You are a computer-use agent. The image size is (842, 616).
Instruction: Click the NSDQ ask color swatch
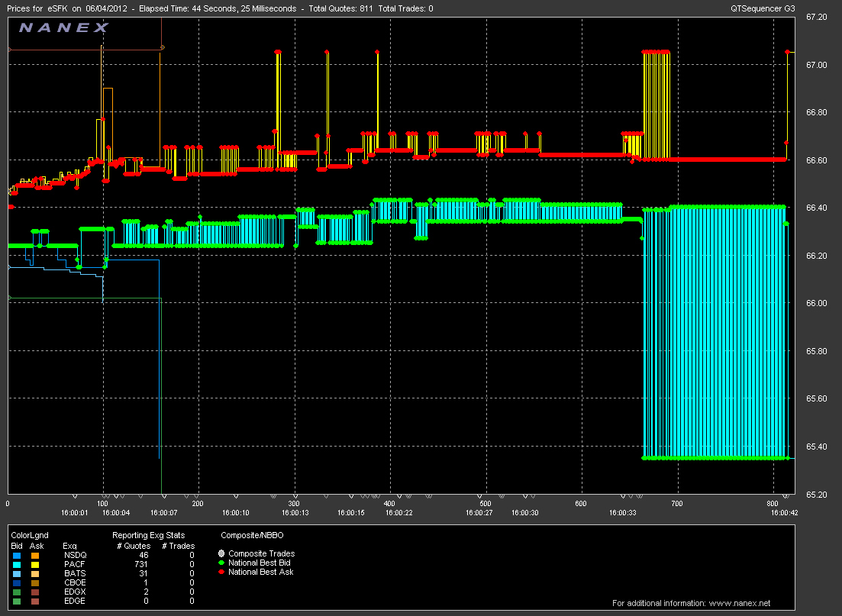pos(35,555)
